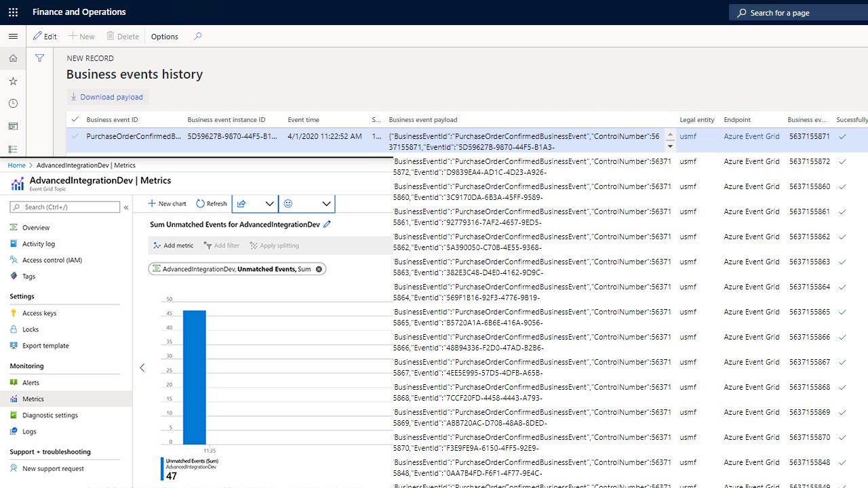Select the 5637155865 business event cell

coord(810,312)
